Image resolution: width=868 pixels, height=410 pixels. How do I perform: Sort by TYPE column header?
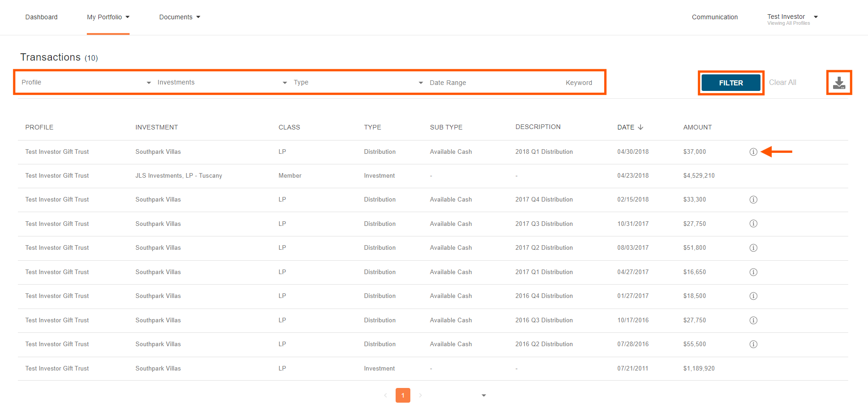click(373, 127)
